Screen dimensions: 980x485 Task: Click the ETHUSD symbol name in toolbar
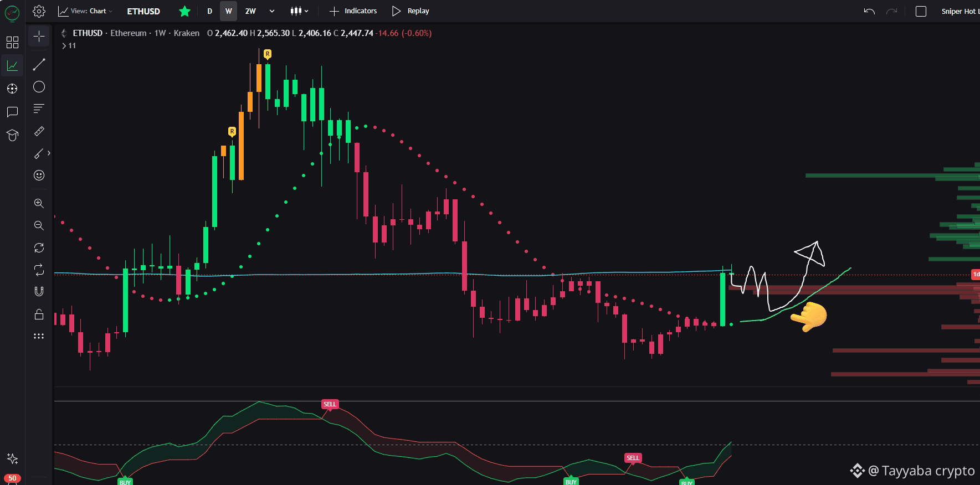coord(143,11)
